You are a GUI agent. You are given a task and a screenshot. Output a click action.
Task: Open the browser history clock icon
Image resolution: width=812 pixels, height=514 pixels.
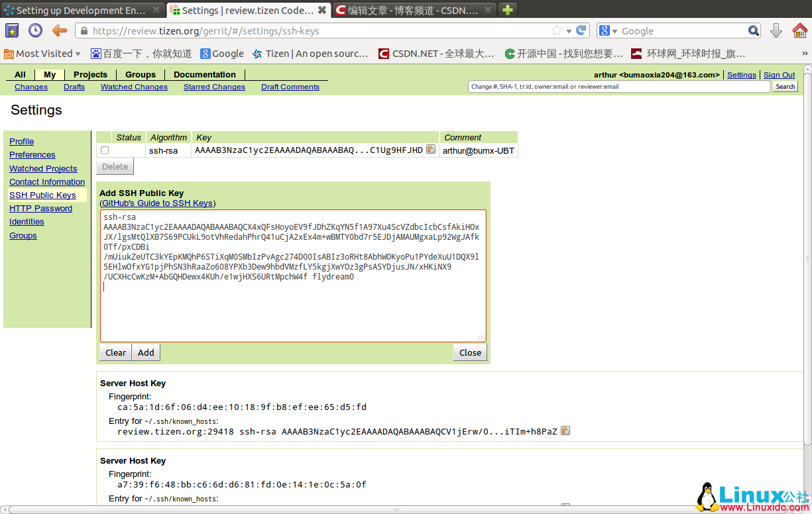[35, 30]
